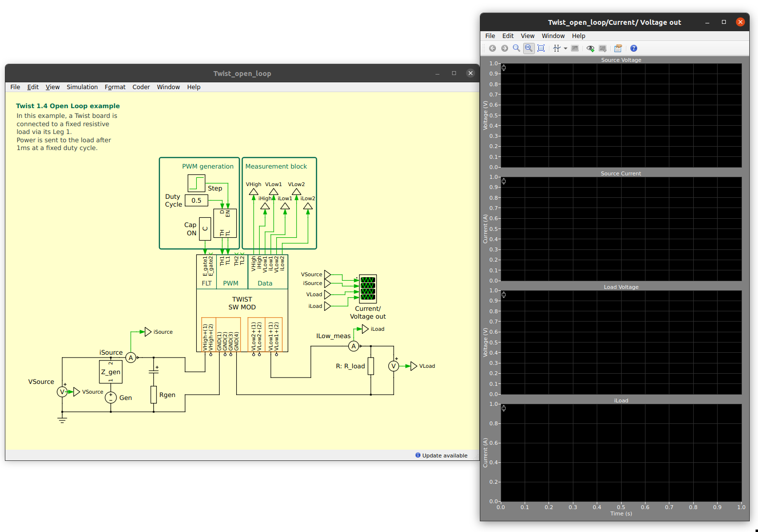Open the Format menu

(115, 87)
